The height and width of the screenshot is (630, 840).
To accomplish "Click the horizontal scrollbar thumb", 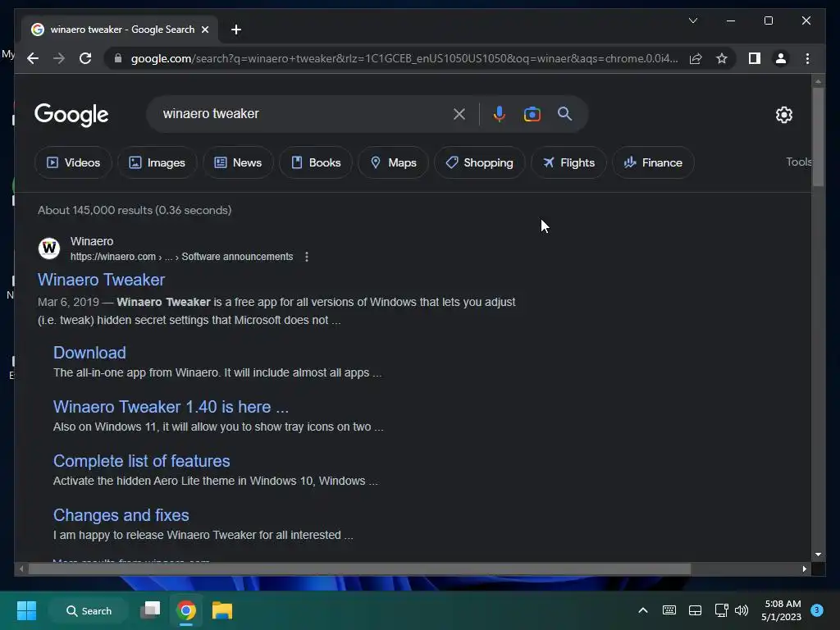I will (x=359, y=569).
